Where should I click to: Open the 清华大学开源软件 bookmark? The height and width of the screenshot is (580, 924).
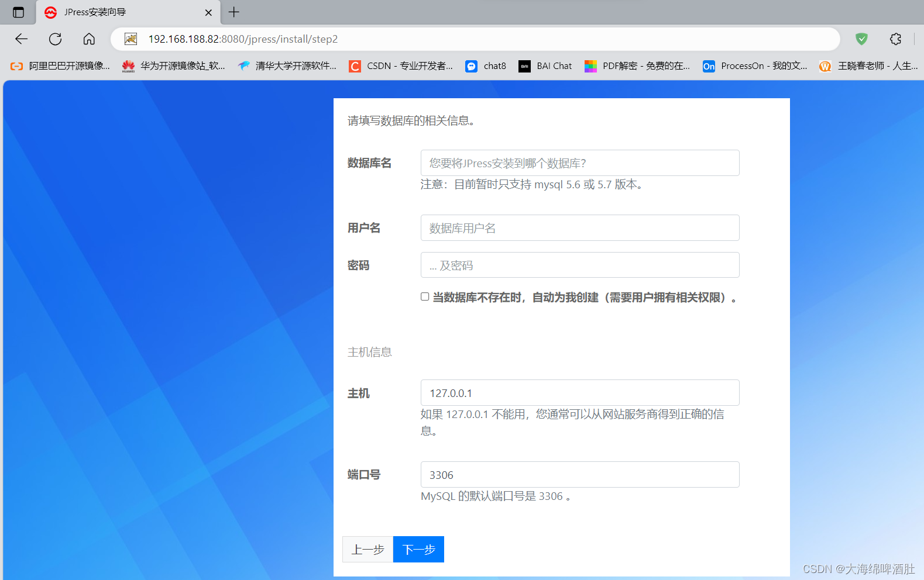click(287, 66)
